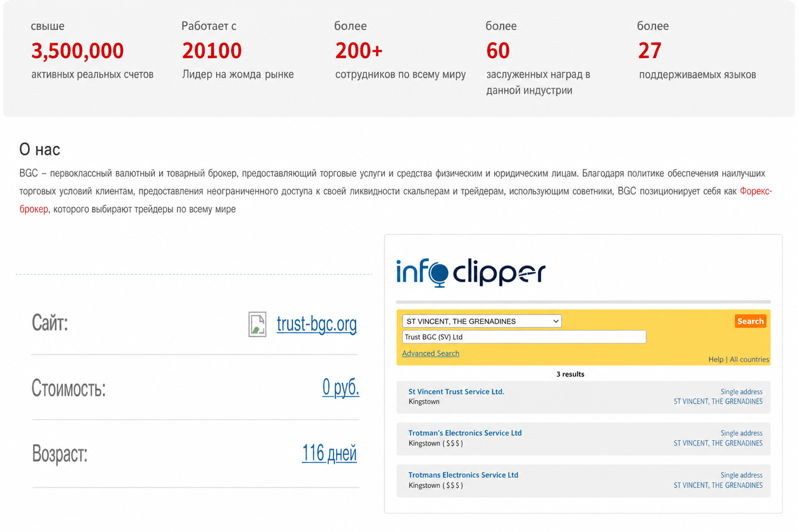This screenshot has height=532, width=798.
Task: Click the '116 дней' age link
Action: click(329, 453)
